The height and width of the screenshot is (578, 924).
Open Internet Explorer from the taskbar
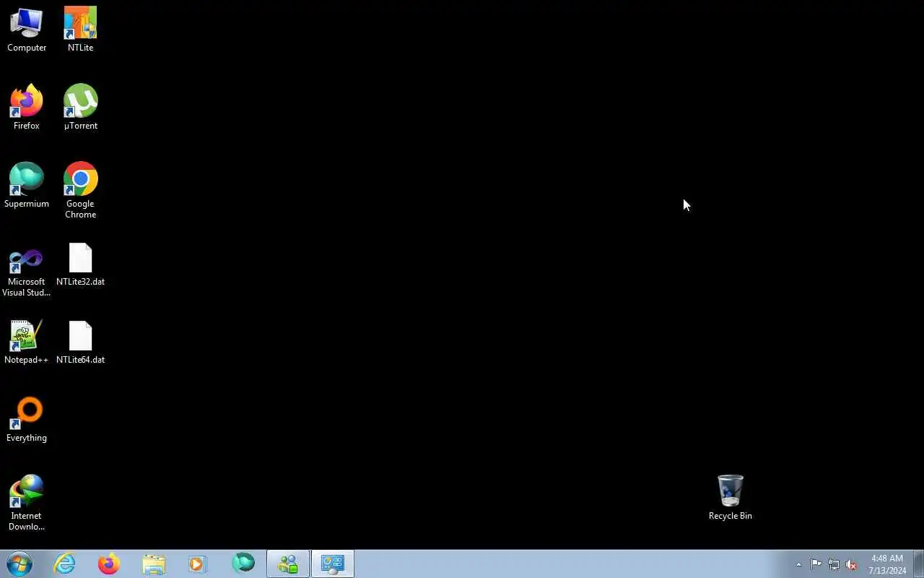point(65,564)
